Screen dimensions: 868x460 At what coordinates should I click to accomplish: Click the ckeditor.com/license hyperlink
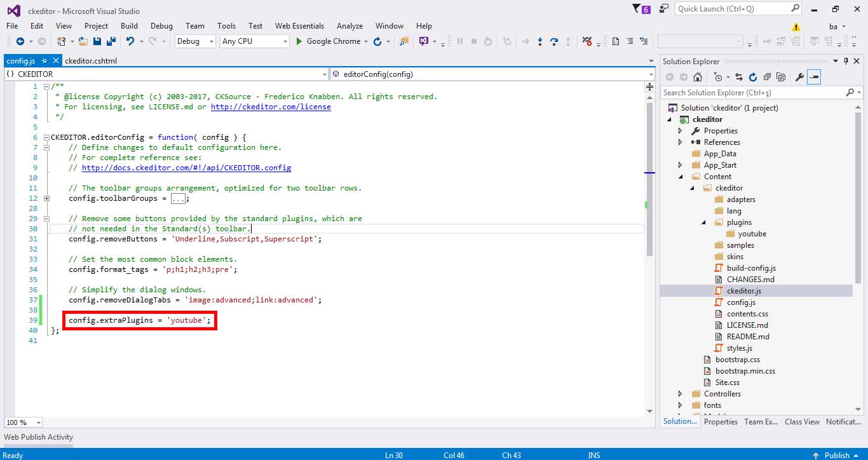[x=271, y=107]
